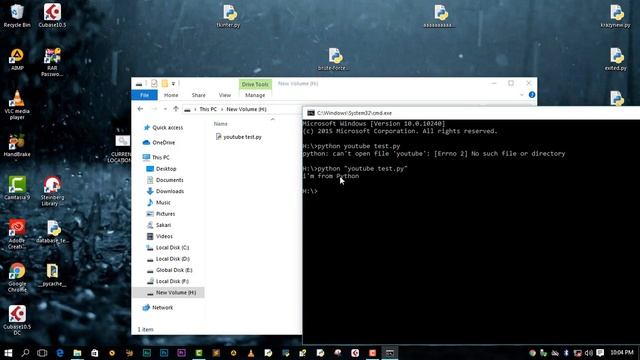Select OneDrive in navigation pane

click(159, 142)
